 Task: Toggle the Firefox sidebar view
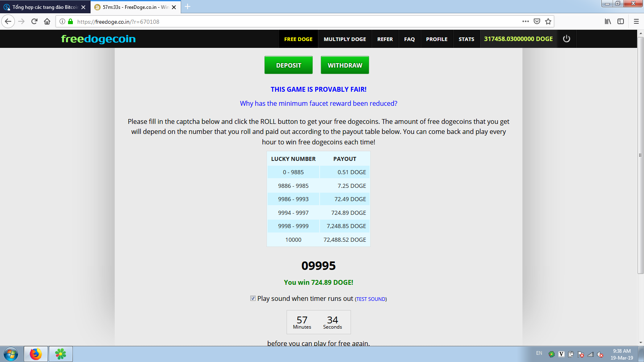click(621, 21)
